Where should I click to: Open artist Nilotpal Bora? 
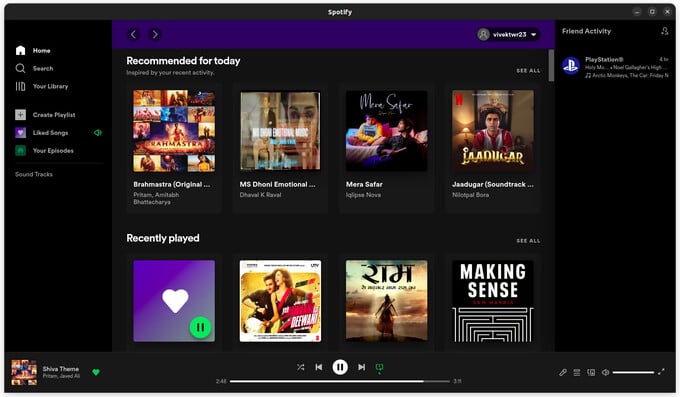pos(471,195)
